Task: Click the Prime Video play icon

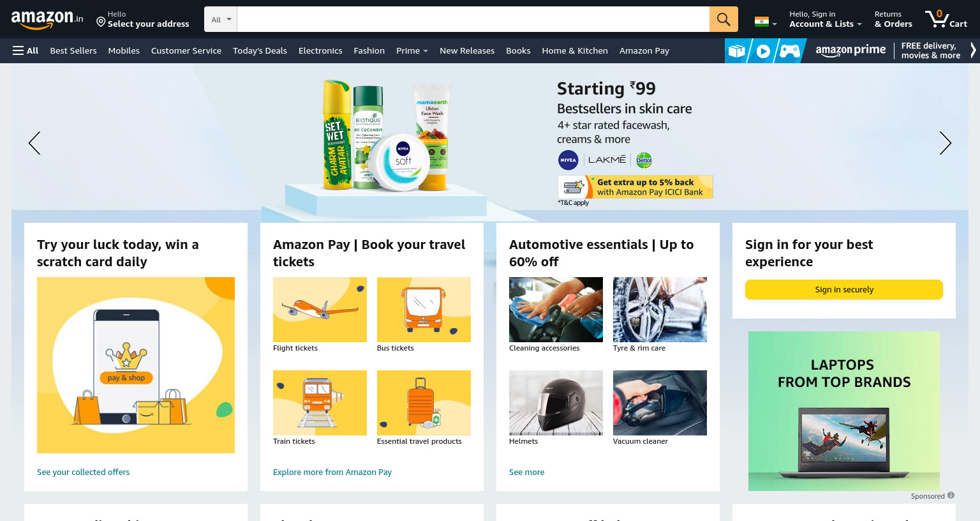Action: tap(763, 51)
